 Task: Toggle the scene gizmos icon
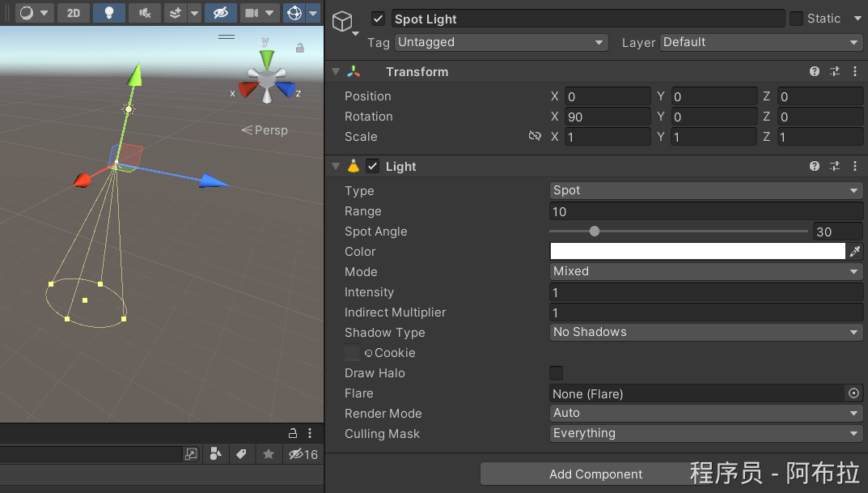coord(294,13)
